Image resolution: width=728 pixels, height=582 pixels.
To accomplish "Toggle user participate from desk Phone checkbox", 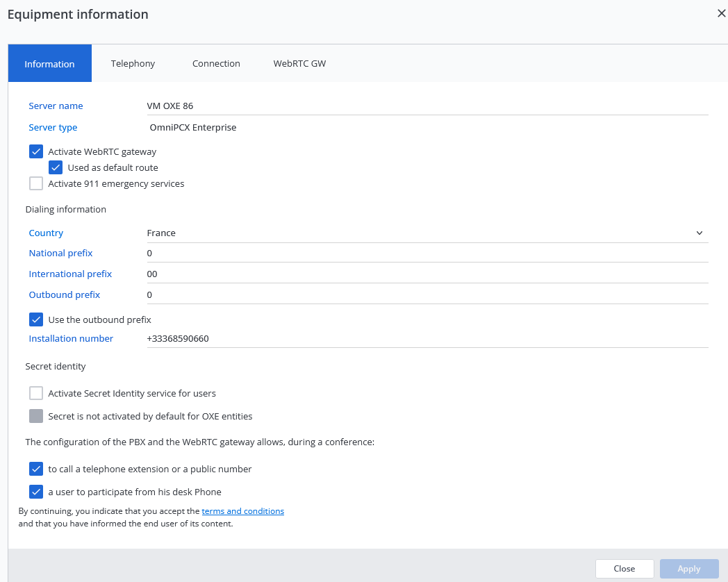I will (x=36, y=492).
